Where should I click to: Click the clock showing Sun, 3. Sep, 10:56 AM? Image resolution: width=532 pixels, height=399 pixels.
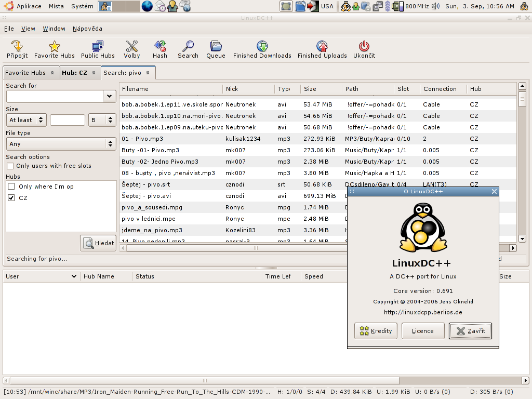click(480, 6)
